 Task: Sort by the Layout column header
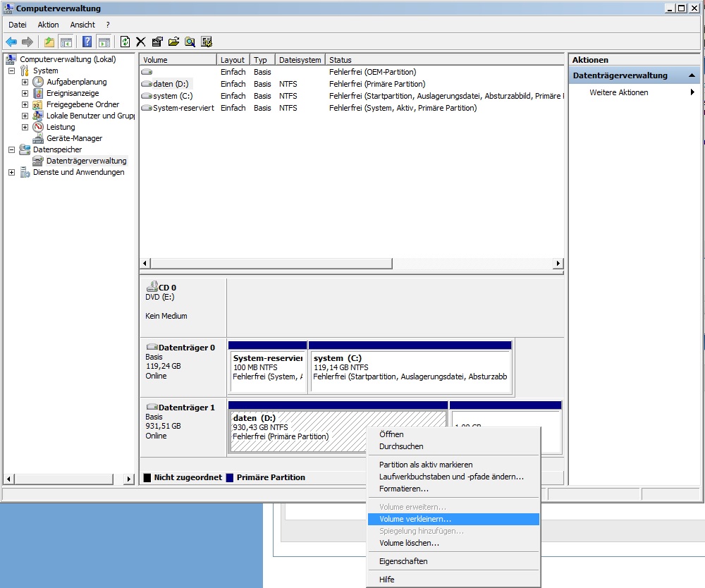[233, 60]
